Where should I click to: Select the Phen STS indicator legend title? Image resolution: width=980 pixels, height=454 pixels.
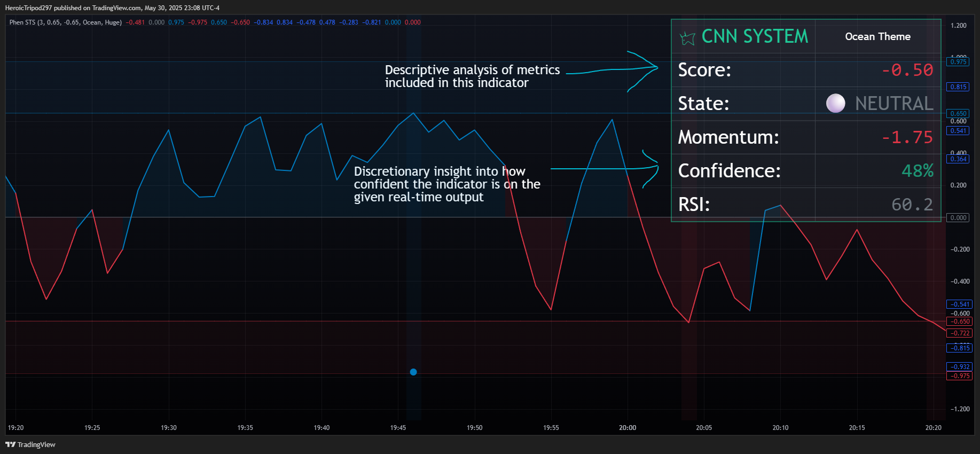66,22
